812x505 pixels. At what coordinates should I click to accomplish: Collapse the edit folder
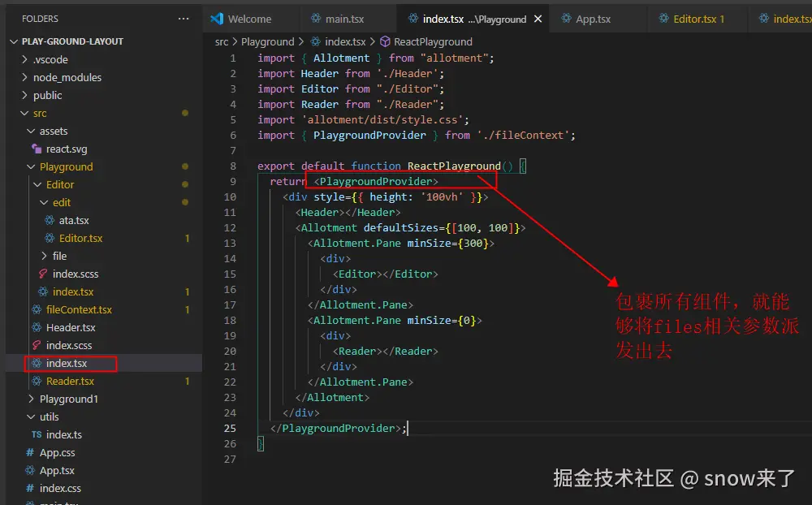44,202
